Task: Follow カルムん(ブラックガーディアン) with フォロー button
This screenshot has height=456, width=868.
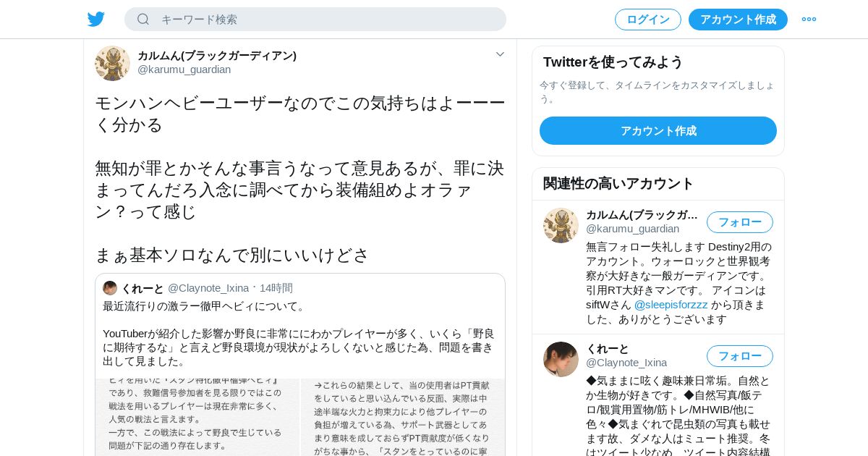Action: (x=740, y=222)
